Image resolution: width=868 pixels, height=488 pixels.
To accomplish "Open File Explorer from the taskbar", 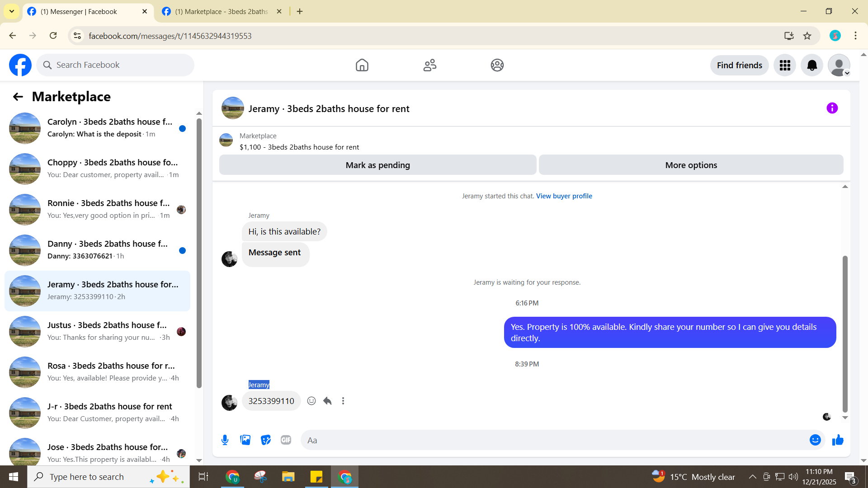I will pyautogui.click(x=288, y=477).
